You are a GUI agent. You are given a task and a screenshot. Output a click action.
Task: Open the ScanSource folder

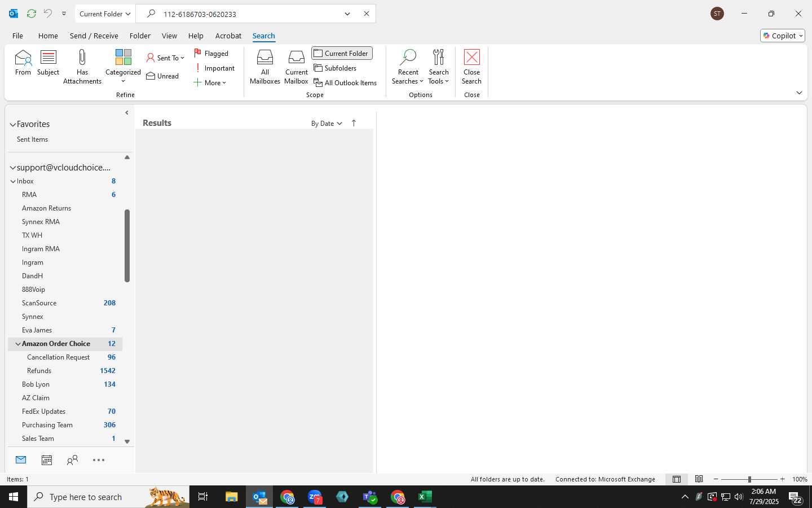(x=65, y=303)
